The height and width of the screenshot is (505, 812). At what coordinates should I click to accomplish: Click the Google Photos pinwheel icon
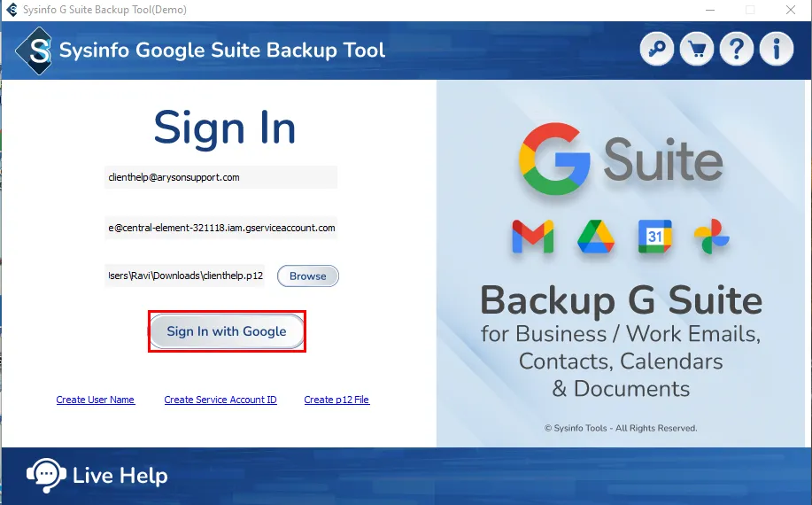[712, 237]
